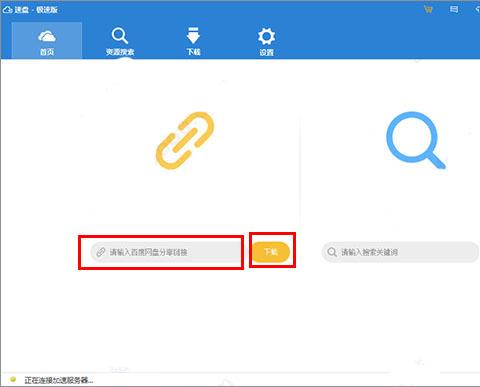
Task: Click the large blue magnifier icon
Action: (415, 140)
